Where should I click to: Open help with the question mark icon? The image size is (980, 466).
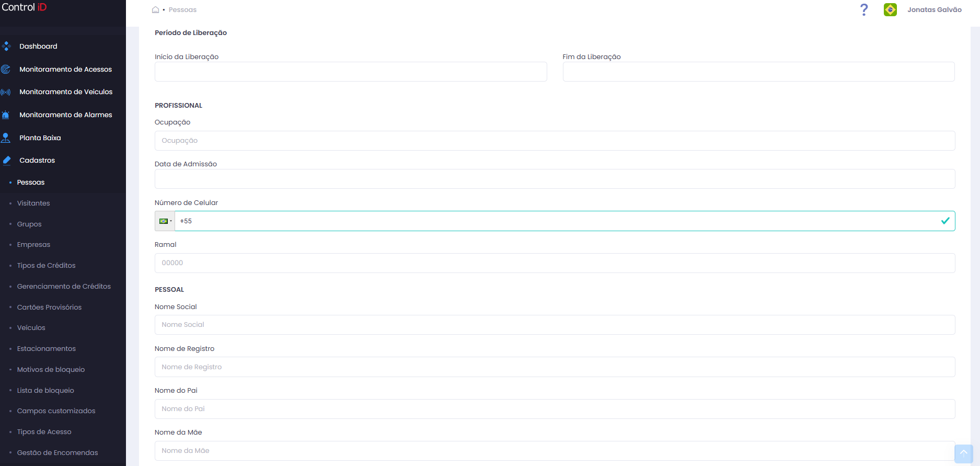tap(864, 9)
